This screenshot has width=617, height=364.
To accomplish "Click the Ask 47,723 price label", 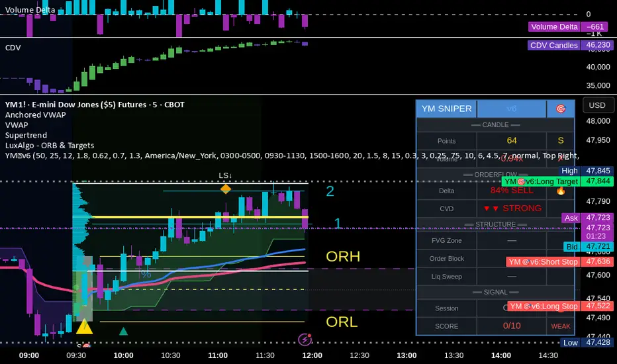I will pos(587,218).
